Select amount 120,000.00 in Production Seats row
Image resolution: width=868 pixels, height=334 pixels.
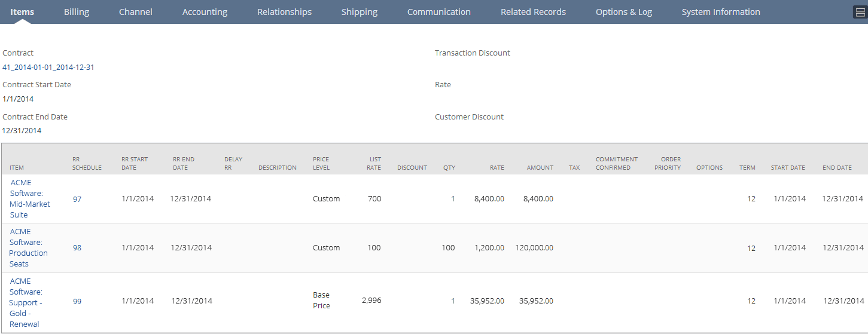[534, 248]
